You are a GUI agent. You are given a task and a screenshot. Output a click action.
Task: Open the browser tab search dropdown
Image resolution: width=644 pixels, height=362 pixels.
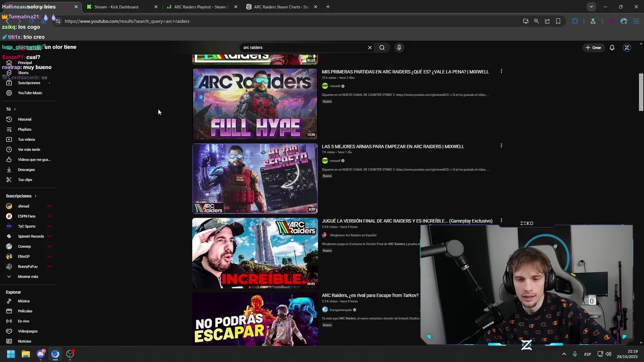591,7
